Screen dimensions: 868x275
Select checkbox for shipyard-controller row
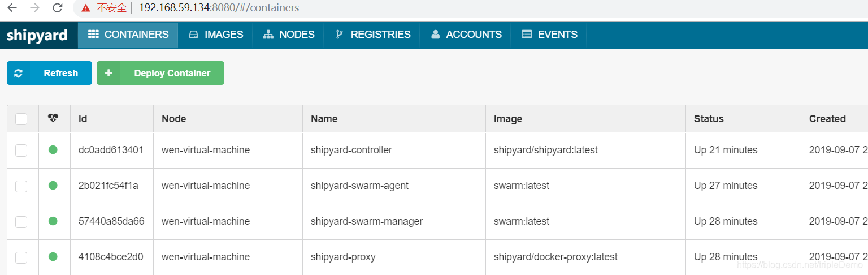21,151
